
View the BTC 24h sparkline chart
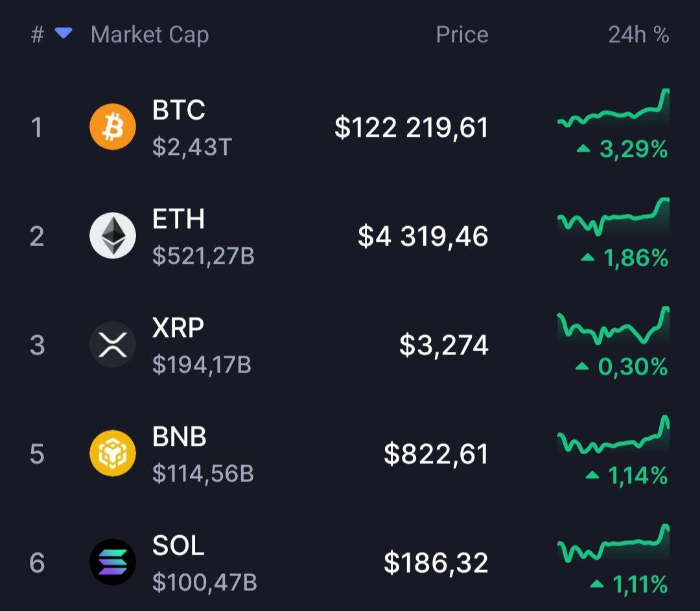click(613, 108)
